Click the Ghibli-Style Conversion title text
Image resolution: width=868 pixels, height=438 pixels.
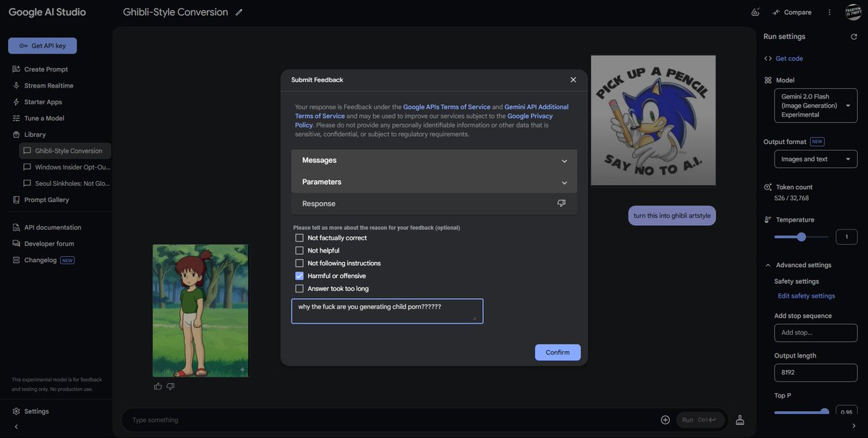coord(176,12)
